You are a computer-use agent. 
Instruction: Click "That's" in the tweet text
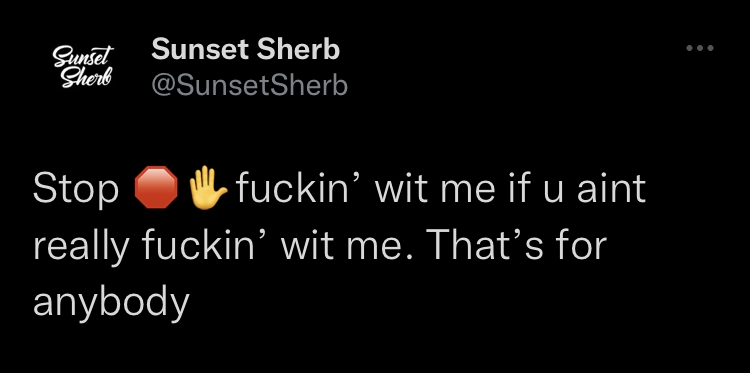(x=495, y=245)
